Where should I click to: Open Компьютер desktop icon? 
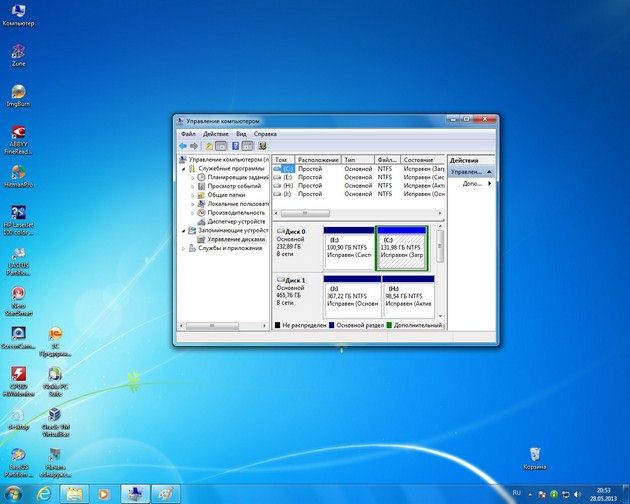coord(18,15)
